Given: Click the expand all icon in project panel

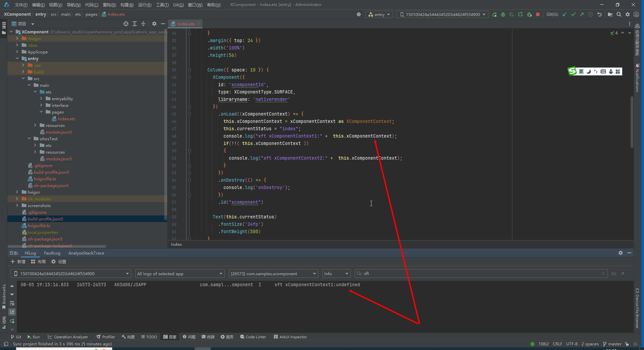Looking at the screenshot, I should coord(135,24).
